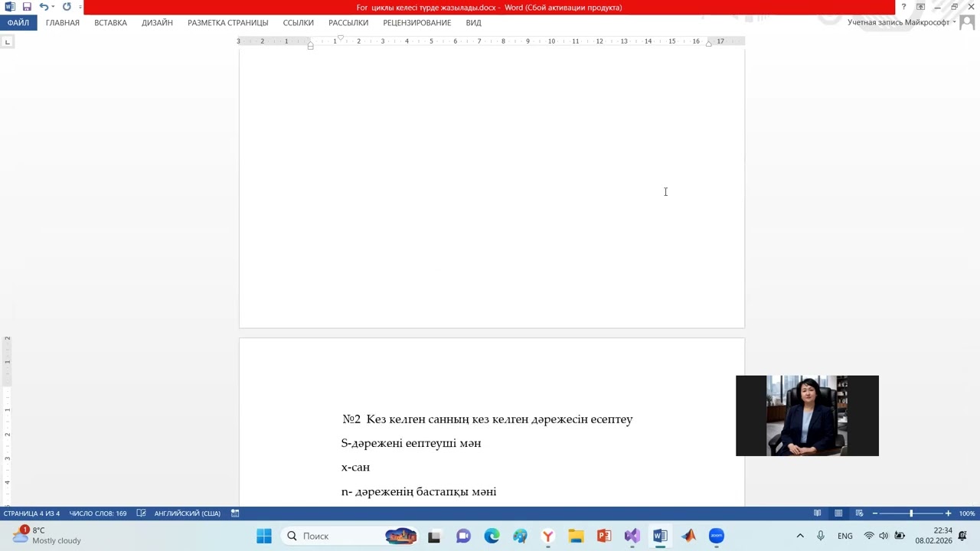Open the РАЗМЕТКА СТРАНИЦЫ tab
The height and width of the screenshot is (551, 980).
click(228, 23)
